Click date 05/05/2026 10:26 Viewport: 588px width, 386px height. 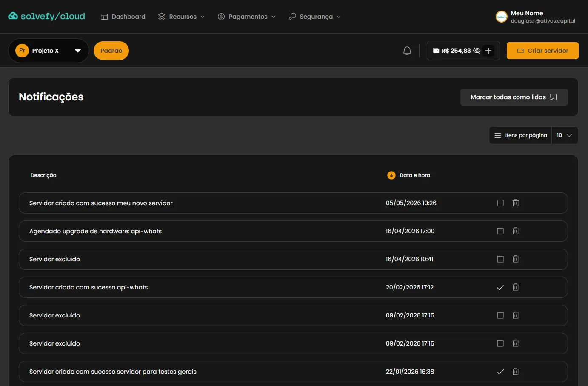coord(411,203)
